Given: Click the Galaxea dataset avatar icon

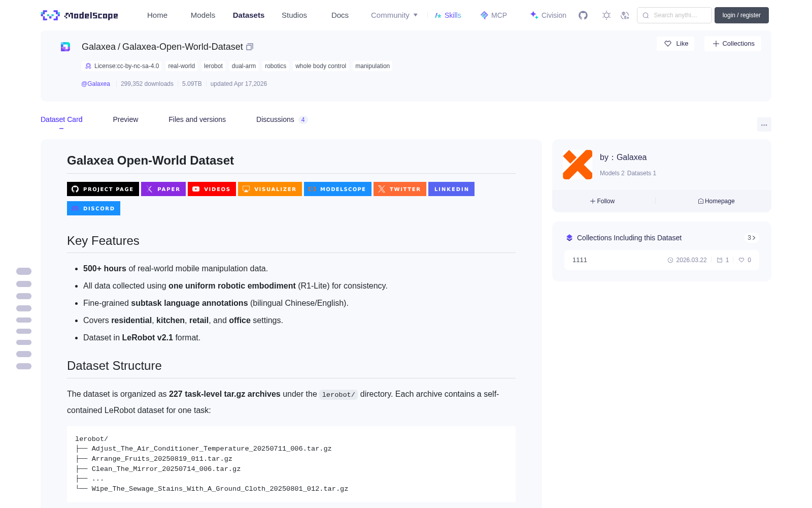Looking at the screenshot, I should click(65, 47).
